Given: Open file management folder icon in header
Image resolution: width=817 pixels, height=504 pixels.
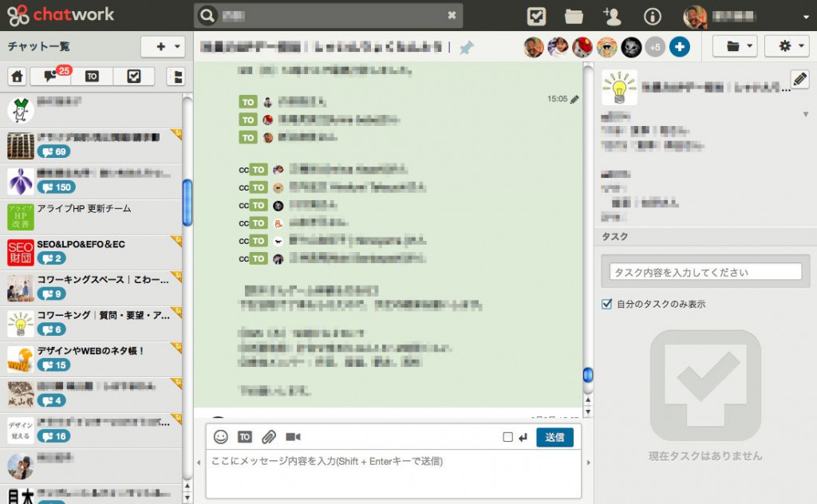Looking at the screenshot, I should 574,16.
